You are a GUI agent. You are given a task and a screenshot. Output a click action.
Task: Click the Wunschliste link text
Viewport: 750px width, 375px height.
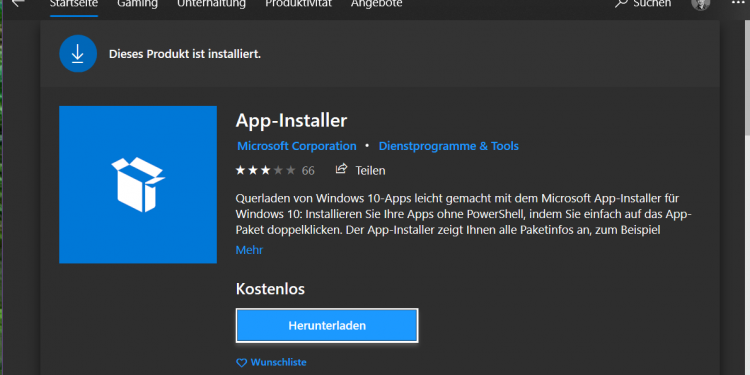pos(278,363)
